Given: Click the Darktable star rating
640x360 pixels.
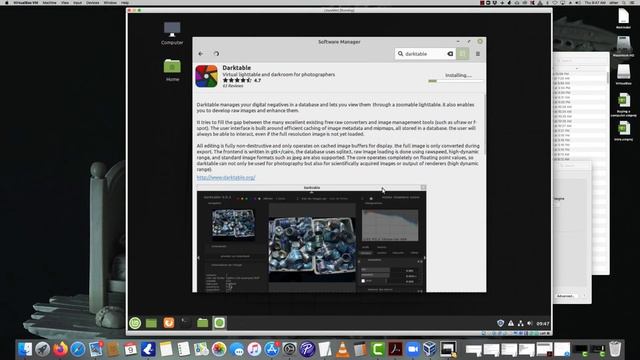Looking at the screenshot, I should click(237, 80).
